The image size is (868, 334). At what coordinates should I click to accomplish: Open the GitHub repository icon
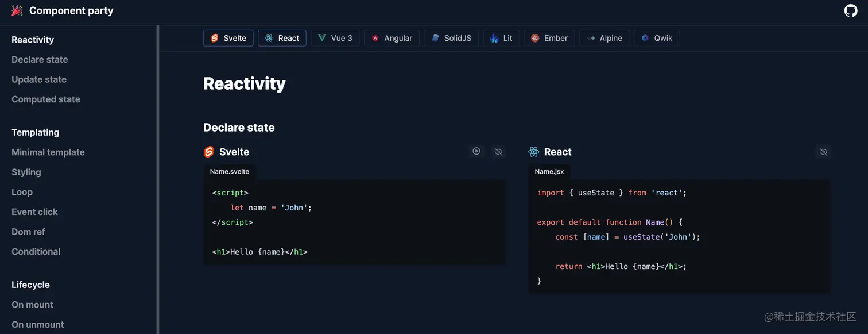(x=851, y=10)
